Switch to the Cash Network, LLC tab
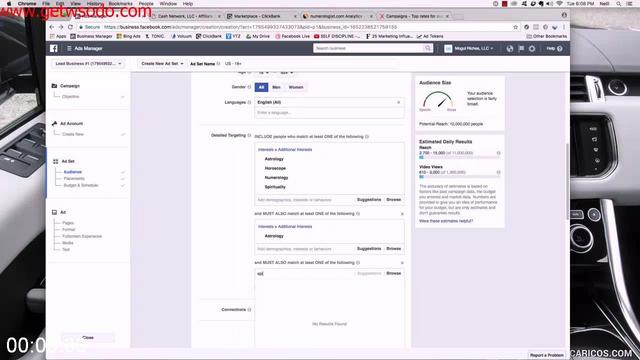 (186, 16)
